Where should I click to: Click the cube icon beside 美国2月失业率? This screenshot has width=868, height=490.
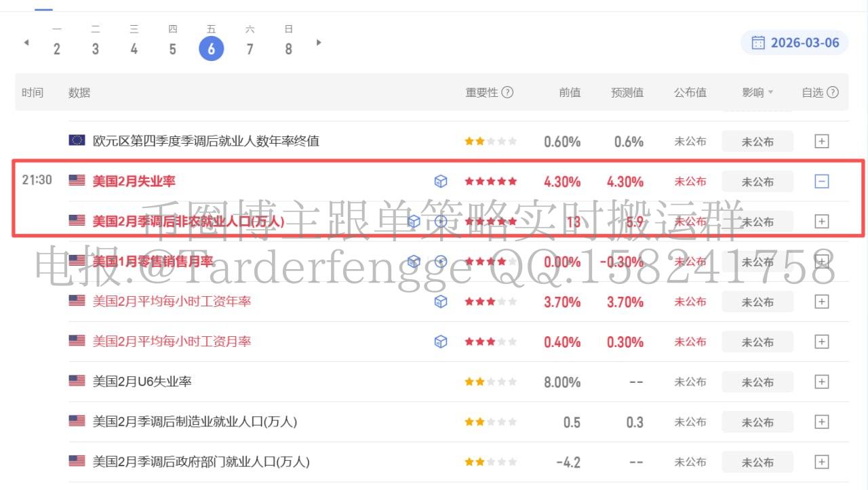441,182
